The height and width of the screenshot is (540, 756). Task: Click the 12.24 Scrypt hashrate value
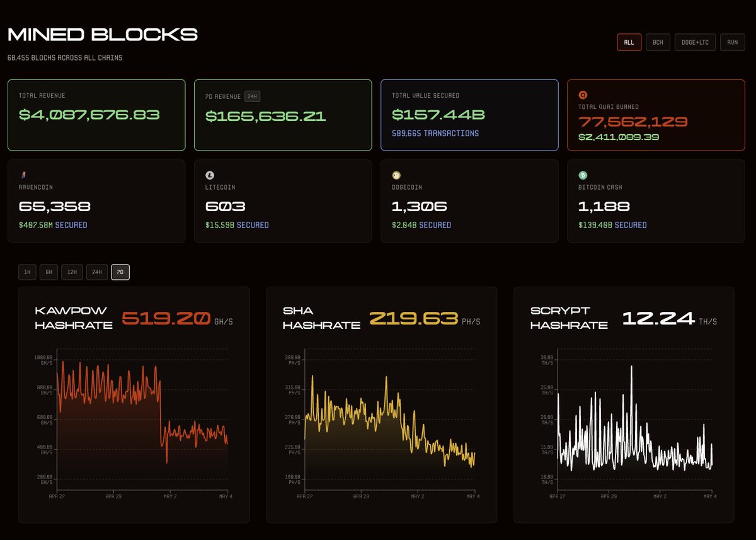[x=658, y=319]
